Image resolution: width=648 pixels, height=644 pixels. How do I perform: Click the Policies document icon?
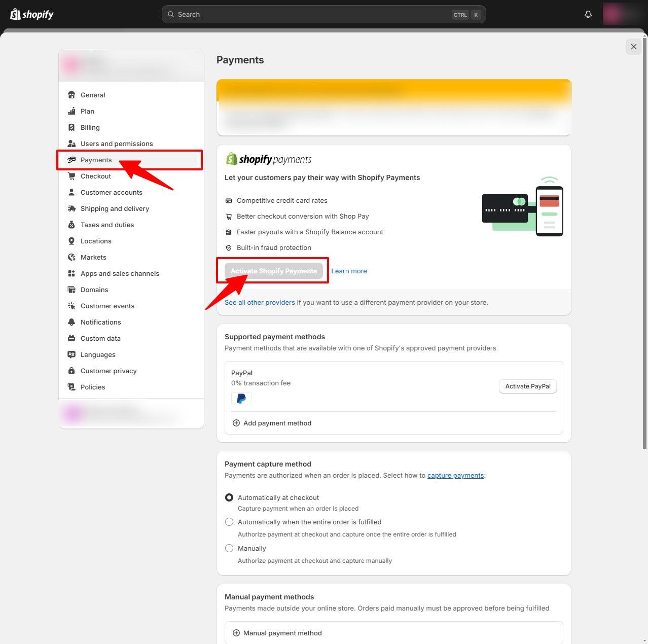pos(71,387)
